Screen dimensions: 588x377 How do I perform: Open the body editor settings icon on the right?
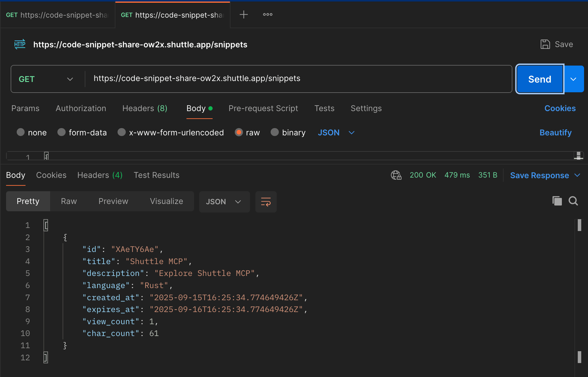click(x=578, y=155)
